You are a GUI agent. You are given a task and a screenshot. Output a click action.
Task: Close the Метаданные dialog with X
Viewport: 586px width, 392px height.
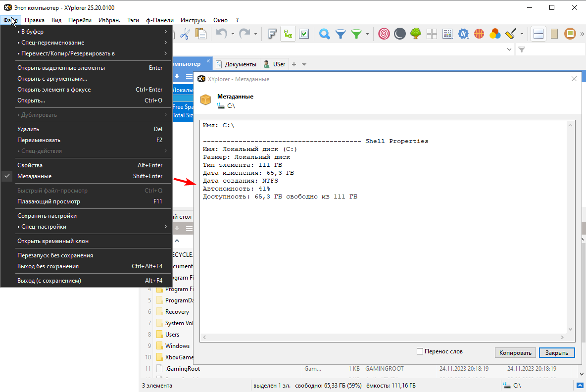tap(574, 79)
